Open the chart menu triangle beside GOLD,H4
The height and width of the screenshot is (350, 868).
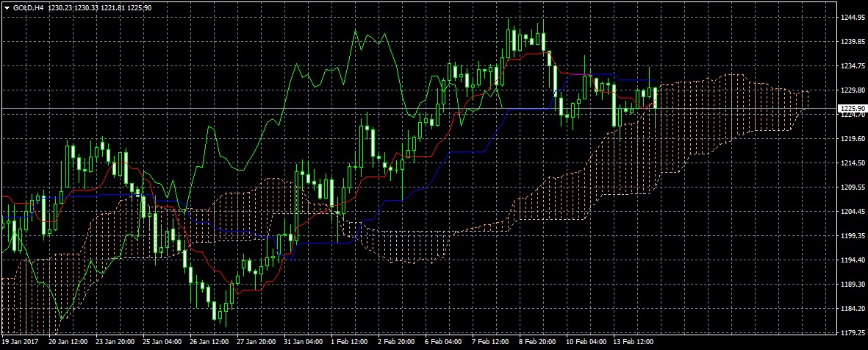tap(7, 8)
